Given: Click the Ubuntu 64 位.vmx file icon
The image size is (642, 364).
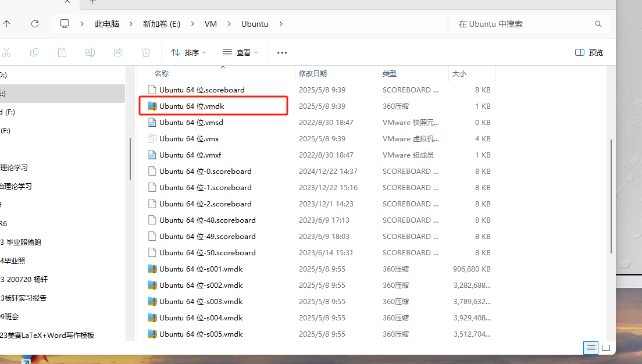Looking at the screenshot, I should click(152, 139).
